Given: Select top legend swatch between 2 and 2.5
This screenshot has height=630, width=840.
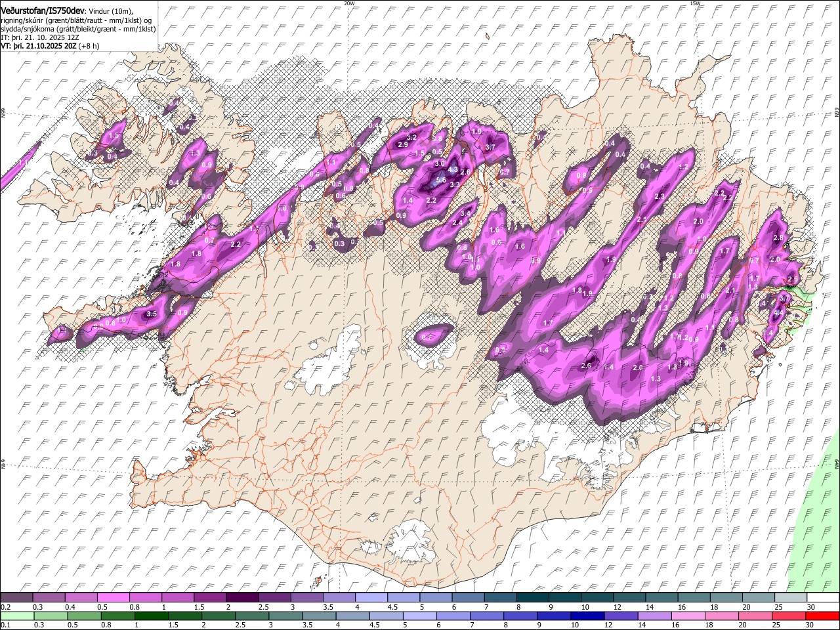Looking at the screenshot, I should (243, 597).
